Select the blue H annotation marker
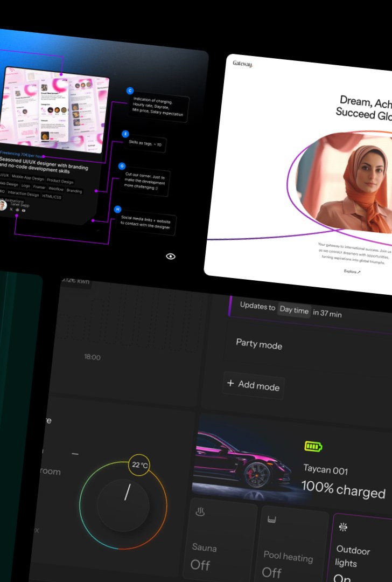 click(x=118, y=209)
